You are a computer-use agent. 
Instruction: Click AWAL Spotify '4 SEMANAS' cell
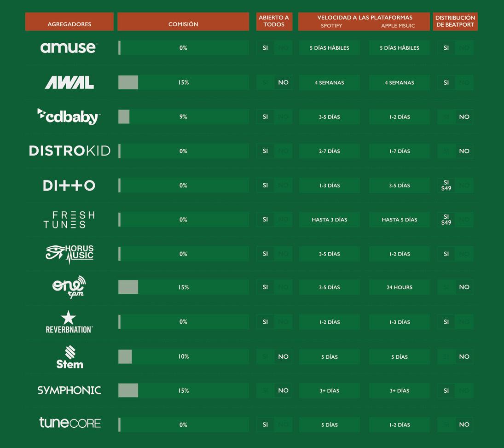[x=330, y=82]
